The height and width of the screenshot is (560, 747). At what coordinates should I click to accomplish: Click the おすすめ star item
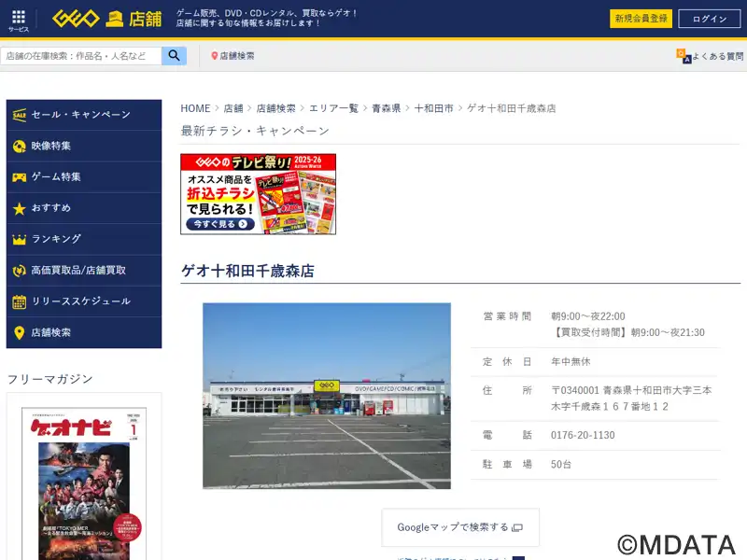(83, 208)
